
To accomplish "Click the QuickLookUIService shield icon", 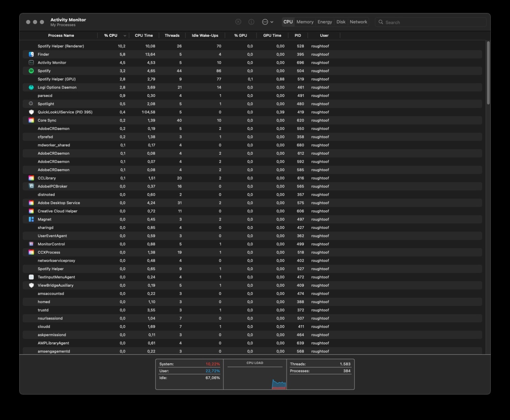I will tap(31, 112).
